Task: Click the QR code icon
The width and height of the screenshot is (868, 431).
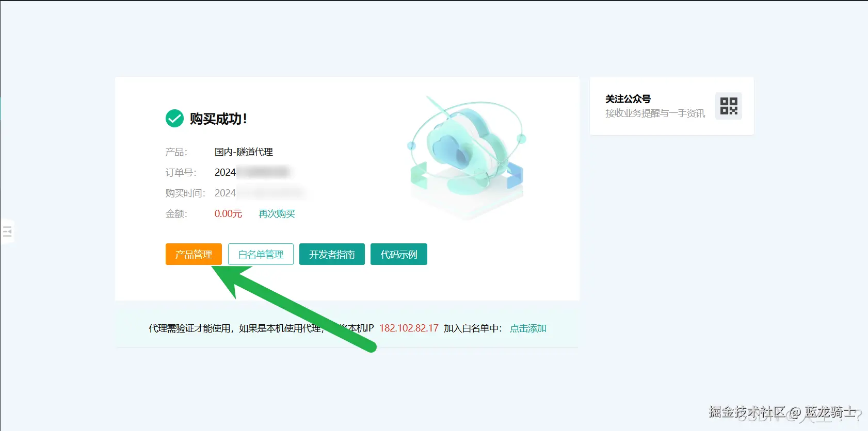Action: click(x=729, y=106)
